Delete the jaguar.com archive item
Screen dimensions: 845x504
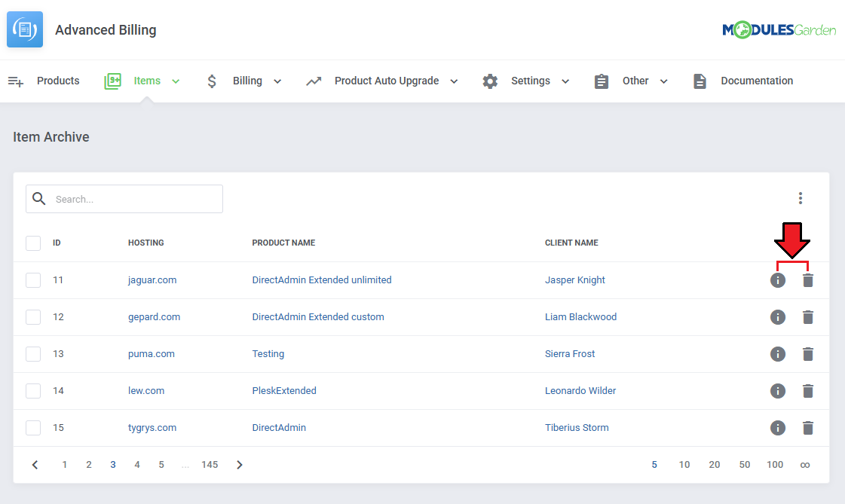[808, 280]
